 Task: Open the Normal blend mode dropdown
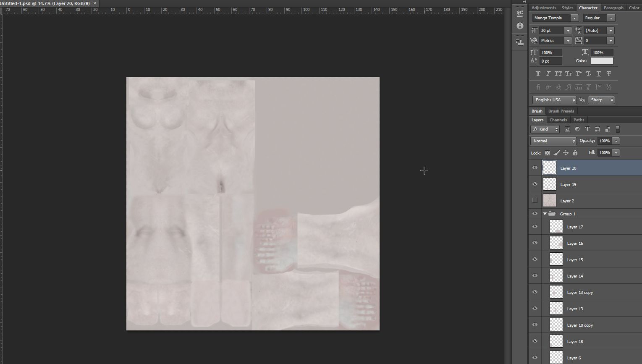coord(553,141)
